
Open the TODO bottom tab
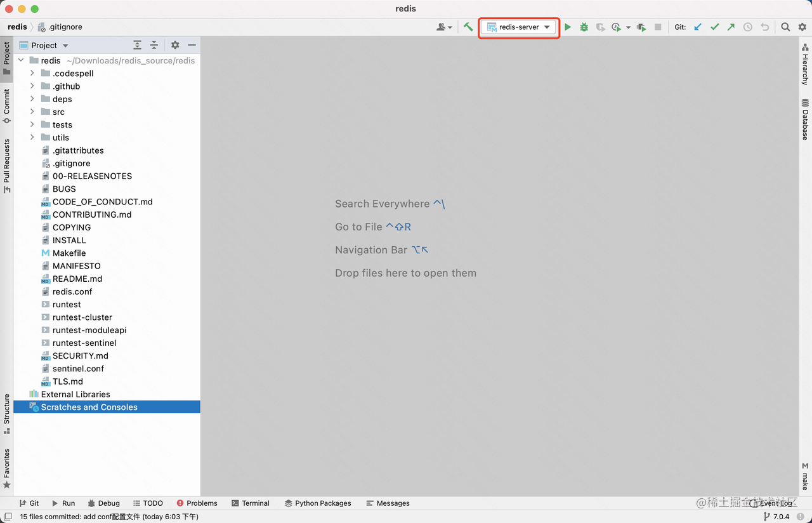148,503
